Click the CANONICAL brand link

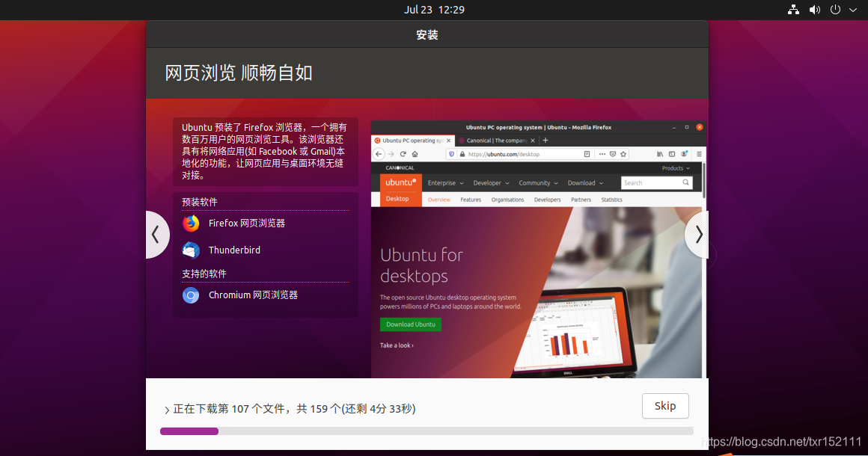point(400,168)
